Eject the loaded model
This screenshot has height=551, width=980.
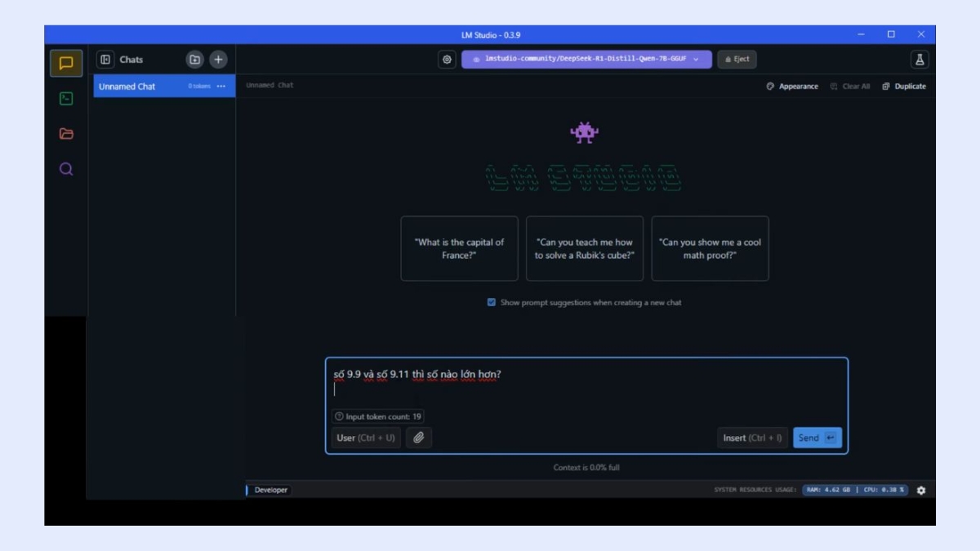[x=737, y=59]
